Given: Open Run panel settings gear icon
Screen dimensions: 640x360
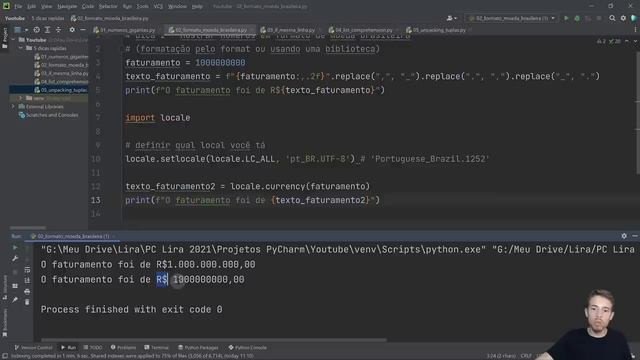Looking at the screenshot, I should (624, 236).
